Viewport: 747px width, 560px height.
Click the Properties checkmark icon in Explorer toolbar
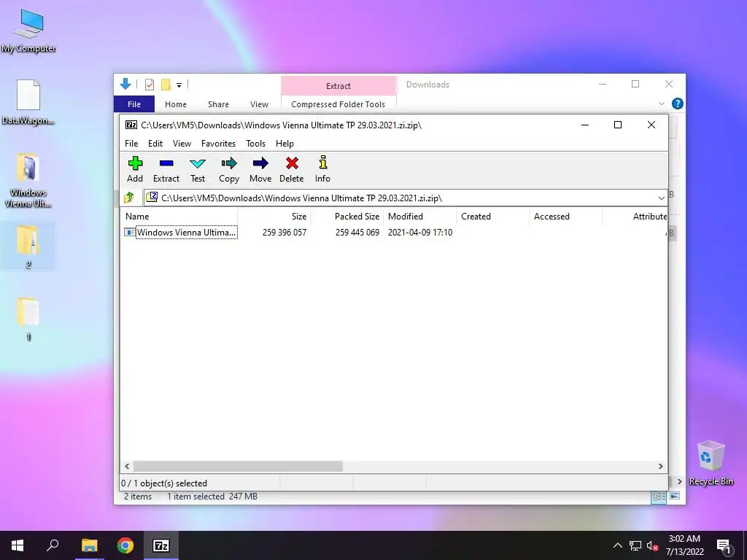point(150,85)
